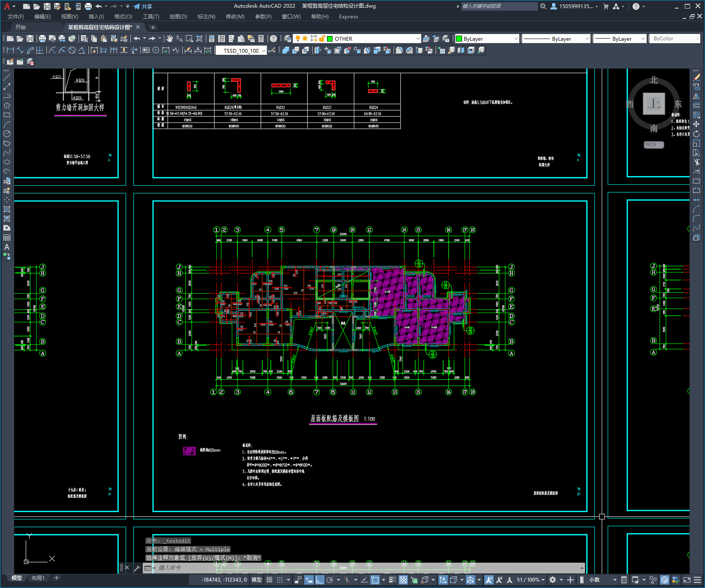Click the Undo arrow icon
The image size is (705, 588).
coord(137,39)
